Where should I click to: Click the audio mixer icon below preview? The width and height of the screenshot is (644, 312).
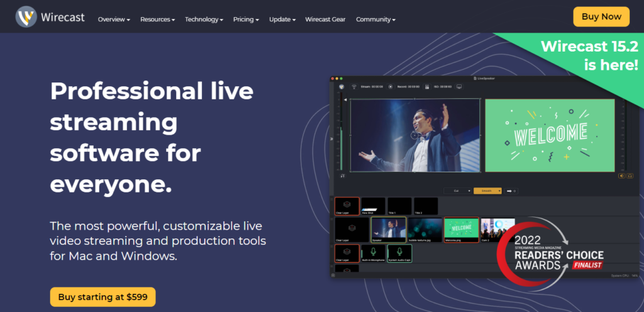[x=343, y=175]
